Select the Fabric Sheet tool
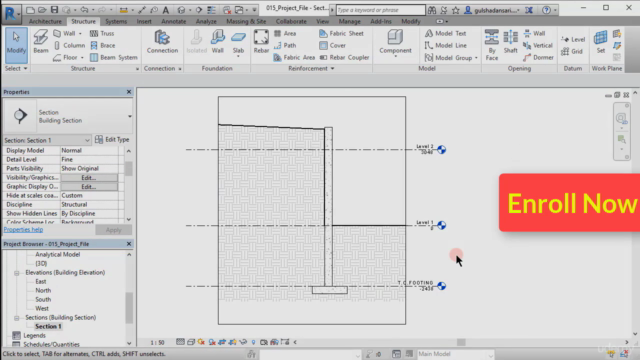The image size is (640, 360). tap(341, 33)
